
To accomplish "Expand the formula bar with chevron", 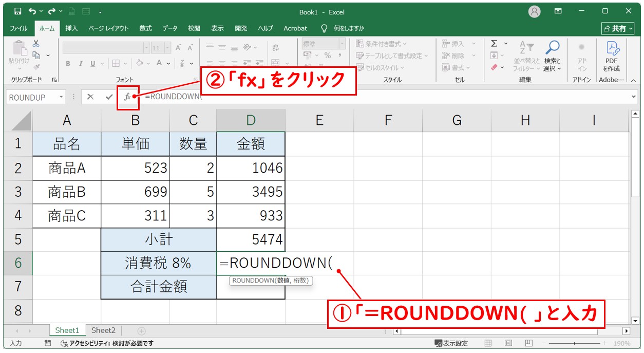I will click(x=634, y=97).
